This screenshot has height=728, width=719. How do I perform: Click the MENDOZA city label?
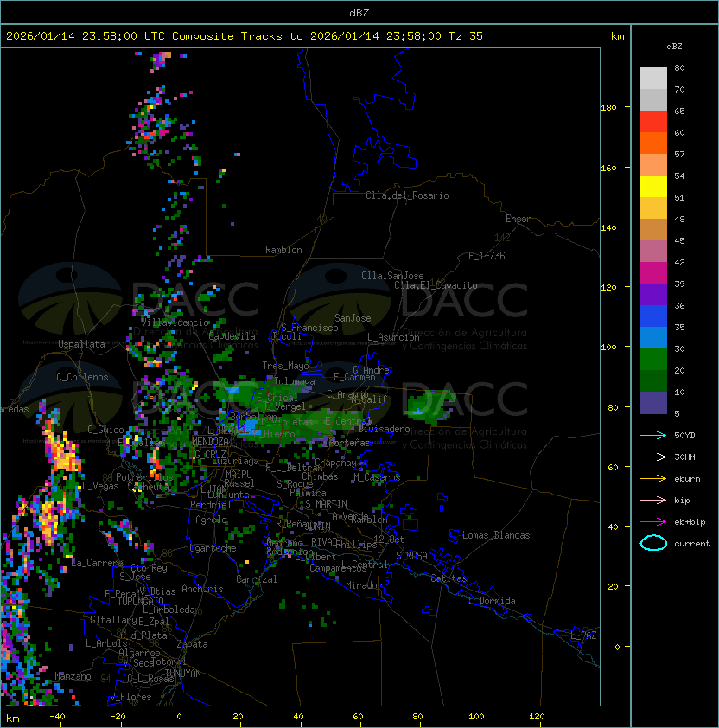click(x=210, y=441)
